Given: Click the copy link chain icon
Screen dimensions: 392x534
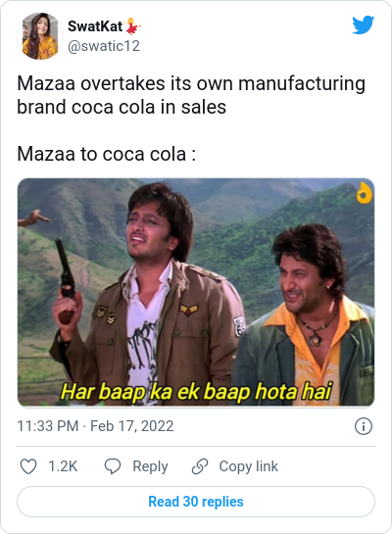Looking at the screenshot, I should click(x=200, y=466).
